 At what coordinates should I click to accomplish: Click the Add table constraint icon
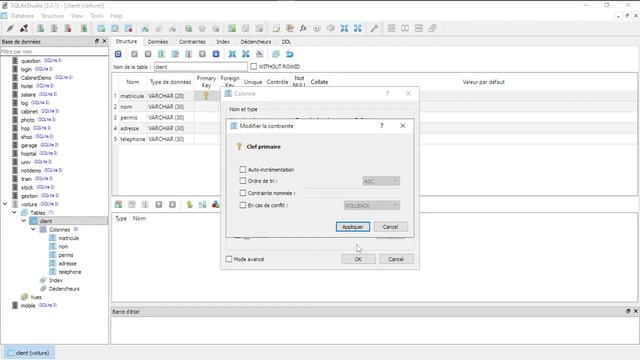(118, 204)
